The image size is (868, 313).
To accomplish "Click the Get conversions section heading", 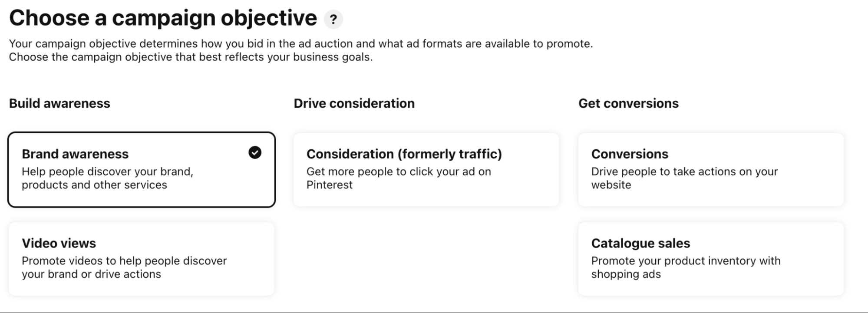I will click(x=628, y=103).
